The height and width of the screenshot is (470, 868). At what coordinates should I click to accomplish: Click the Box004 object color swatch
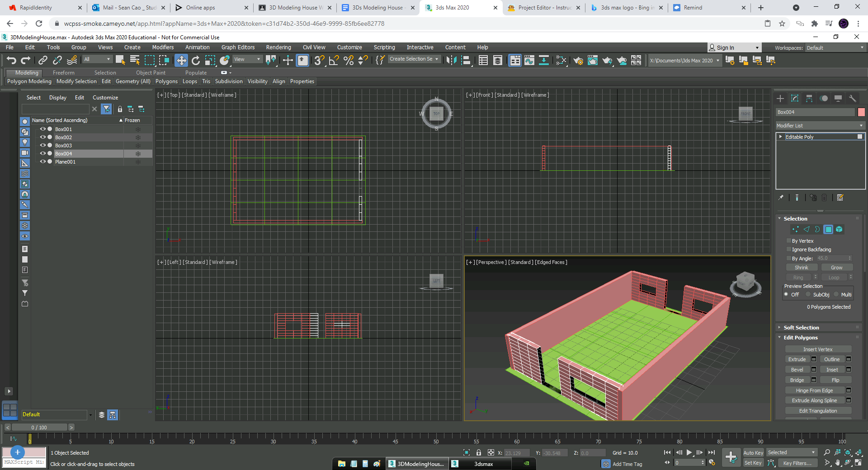862,112
